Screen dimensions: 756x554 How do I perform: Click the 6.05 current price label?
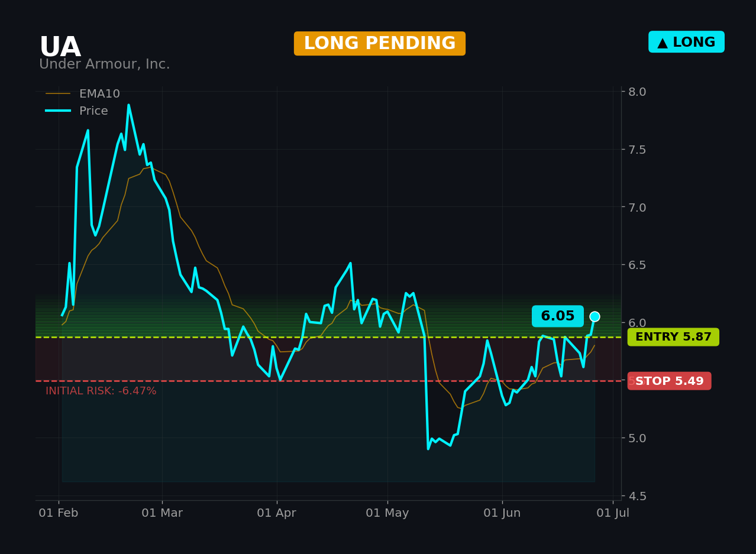(558, 316)
